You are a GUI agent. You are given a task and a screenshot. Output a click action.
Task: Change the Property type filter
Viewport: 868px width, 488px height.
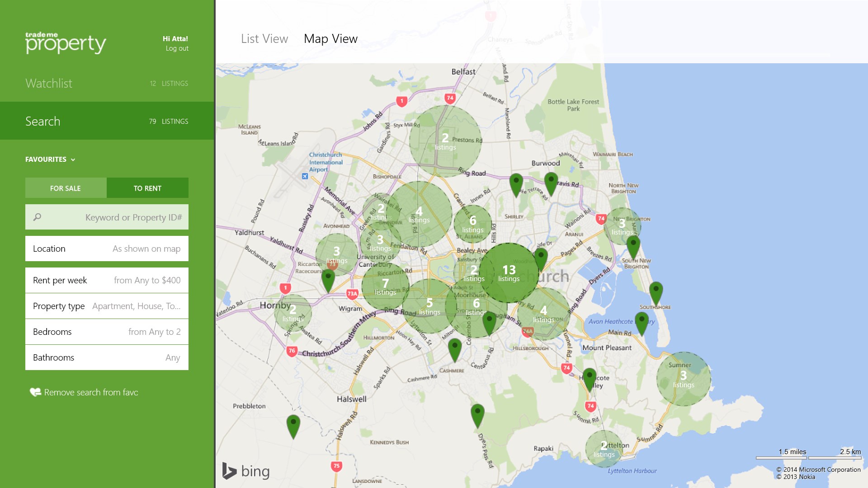tap(107, 306)
